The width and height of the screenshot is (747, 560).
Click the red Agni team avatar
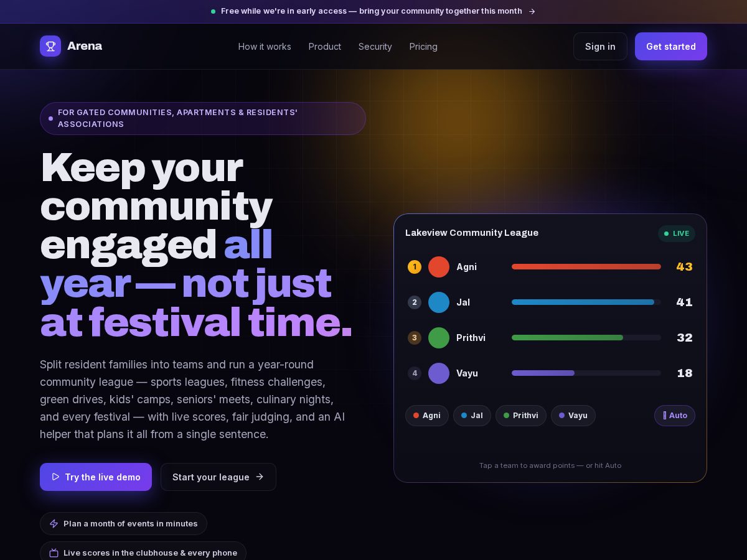coord(439,267)
